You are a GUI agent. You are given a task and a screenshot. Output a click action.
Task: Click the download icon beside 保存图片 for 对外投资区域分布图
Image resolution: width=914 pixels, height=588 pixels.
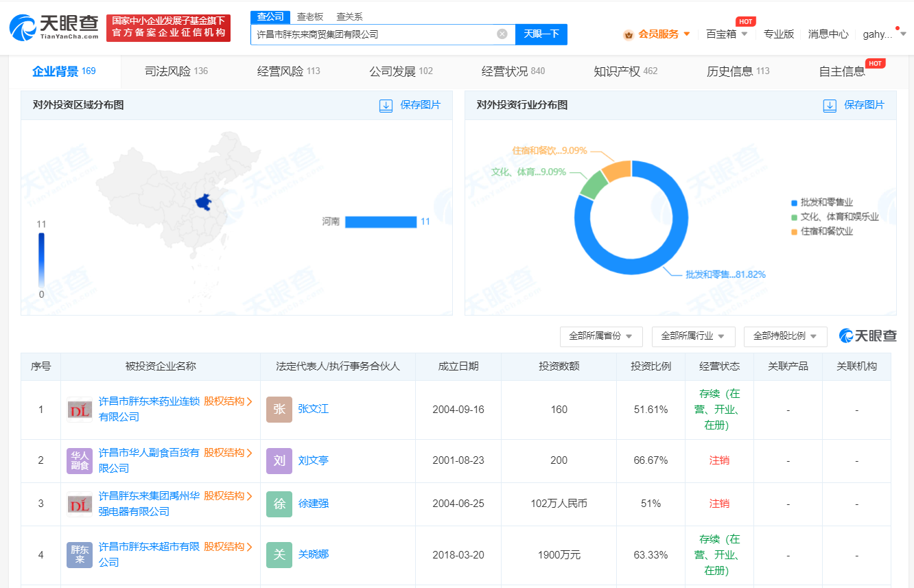tap(386, 106)
